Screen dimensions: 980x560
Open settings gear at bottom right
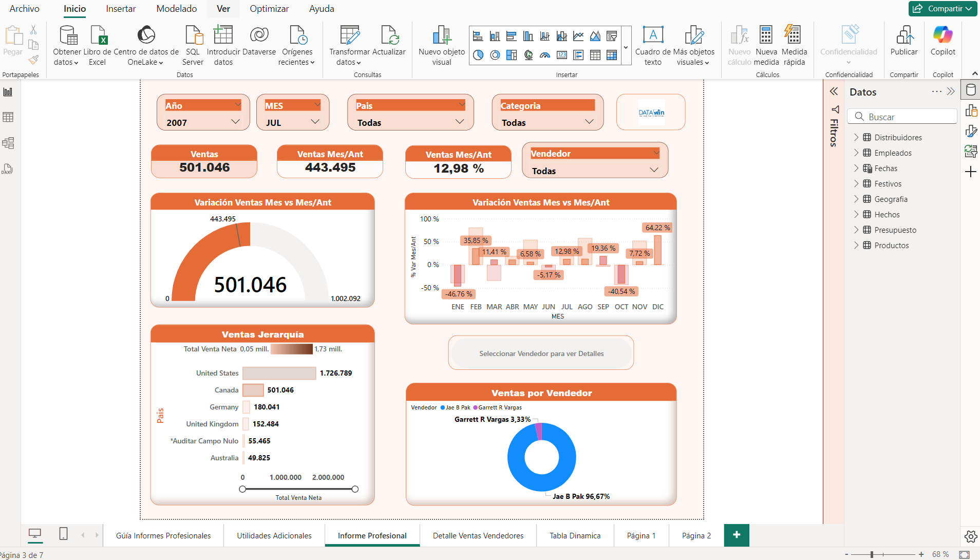point(971,536)
